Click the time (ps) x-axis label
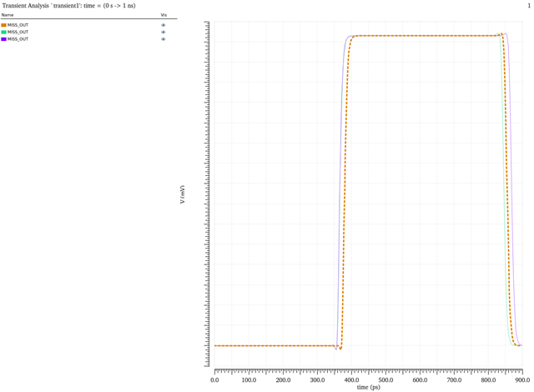This screenshot has height=392, width=534. tap(368, 387)
